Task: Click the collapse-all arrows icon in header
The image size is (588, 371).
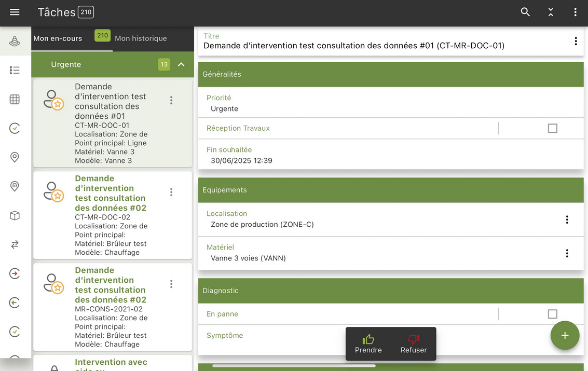Action: tap(551, 12)
